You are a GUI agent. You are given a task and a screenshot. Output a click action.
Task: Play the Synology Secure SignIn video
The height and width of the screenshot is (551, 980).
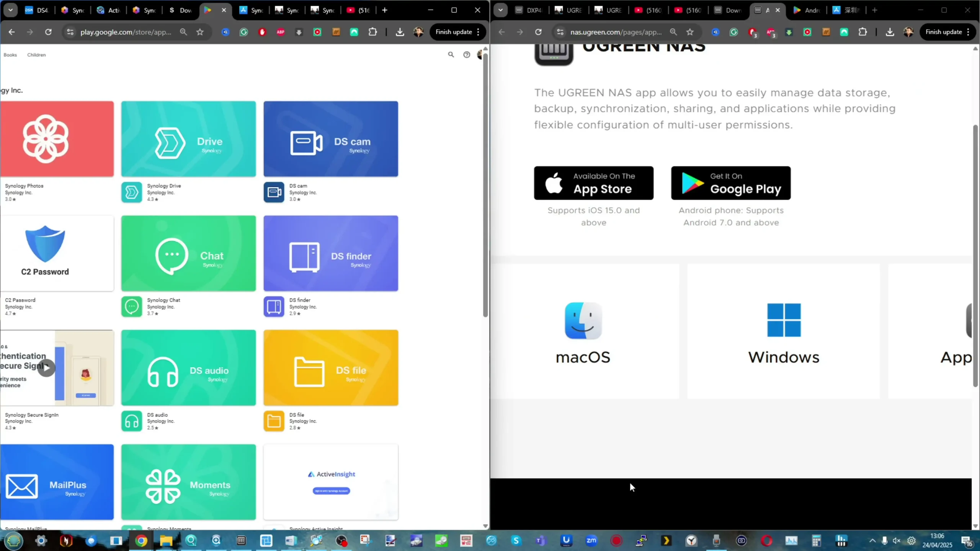(46, 368)
